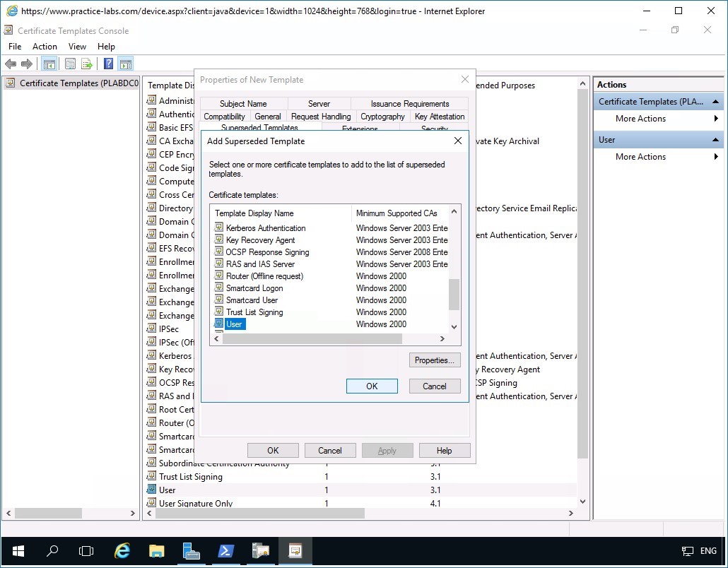Click OK in Add Superseded Template dialog
Screen dimensions: 728x568
click(x=372, y=386)
